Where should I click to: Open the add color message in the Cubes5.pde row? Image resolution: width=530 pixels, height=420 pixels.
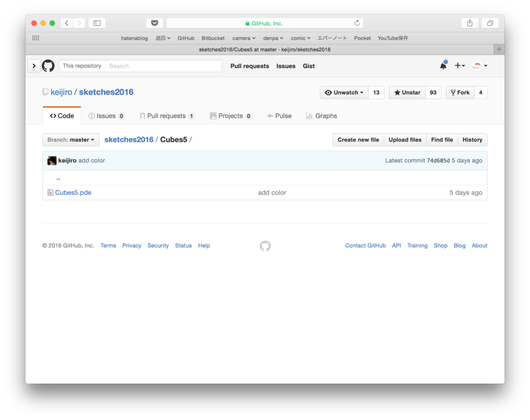point(272,192)
